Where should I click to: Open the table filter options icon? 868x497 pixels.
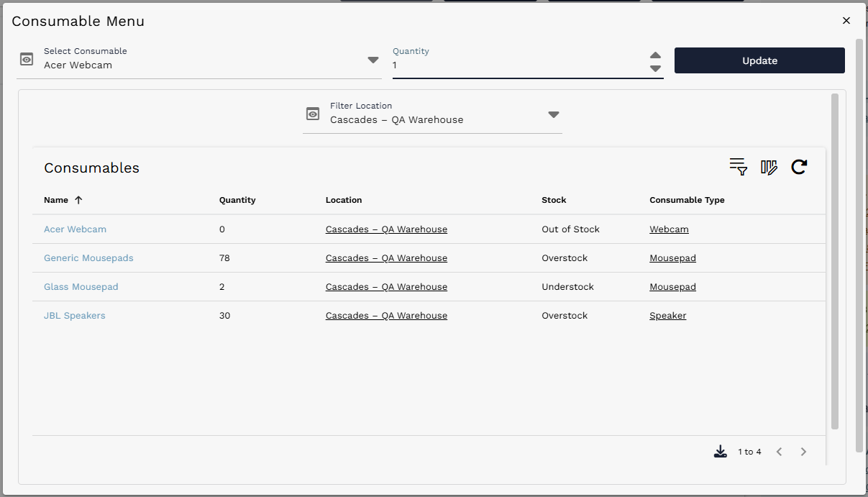click(x=739, y=167)
